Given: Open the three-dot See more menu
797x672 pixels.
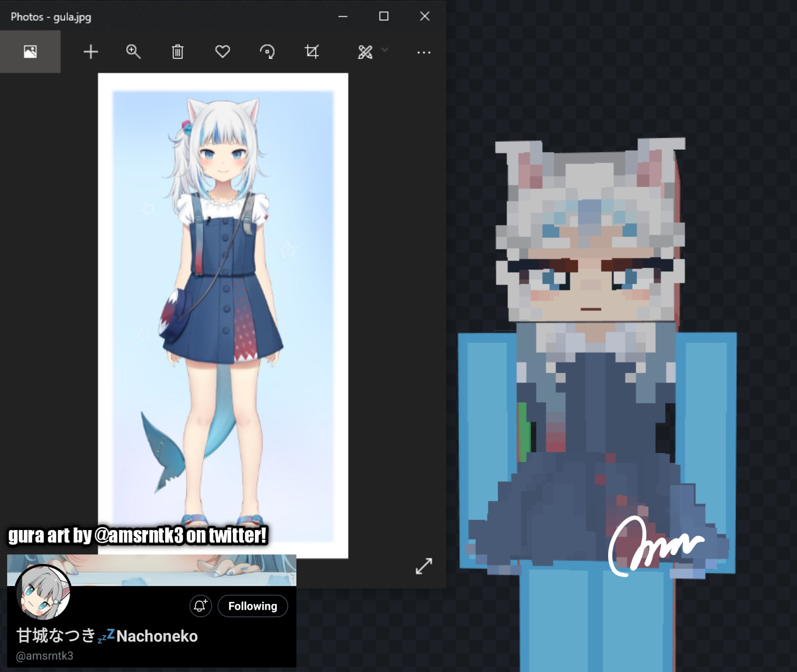Looking at the screenshot, I should [423, 52].
